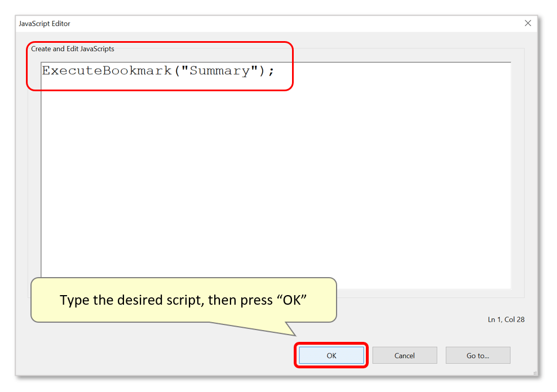This screenshot has height=392, width=557.
Task: Place cursor on the ExecuteBookmark script line
Action: 158,70
